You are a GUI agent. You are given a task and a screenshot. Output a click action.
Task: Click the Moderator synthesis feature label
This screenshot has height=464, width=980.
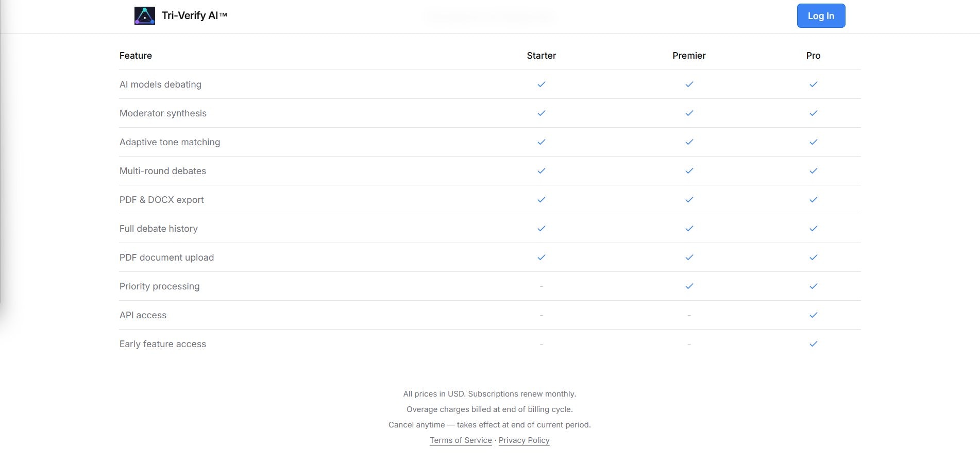point(163,113)
